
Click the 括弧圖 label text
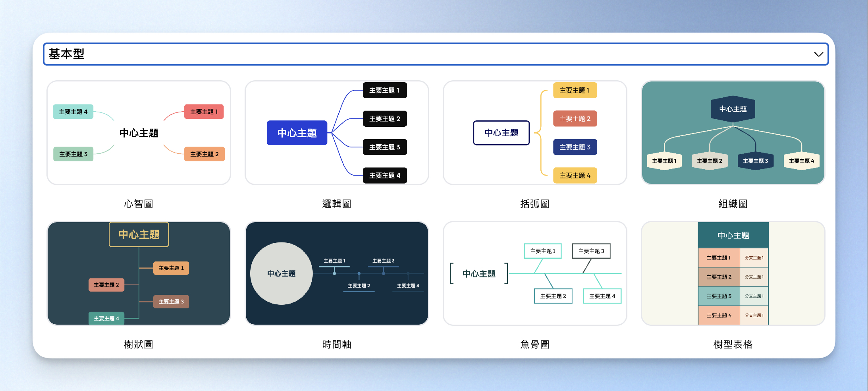pos(535,204)
